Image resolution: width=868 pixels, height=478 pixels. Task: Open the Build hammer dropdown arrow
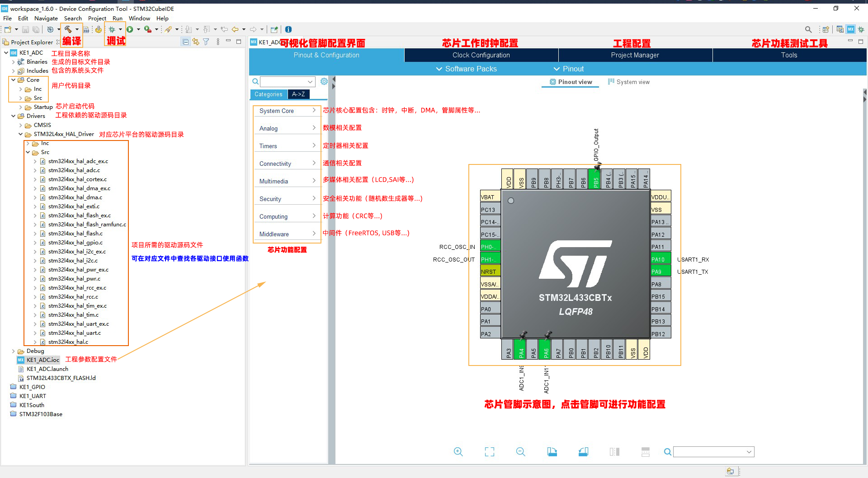(x=77, y=29)
